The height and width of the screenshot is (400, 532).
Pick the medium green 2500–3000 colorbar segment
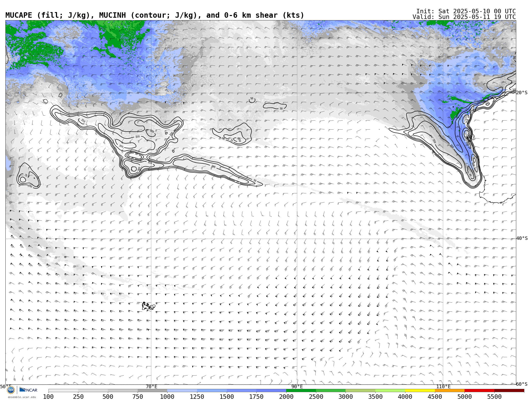point(331,391)
